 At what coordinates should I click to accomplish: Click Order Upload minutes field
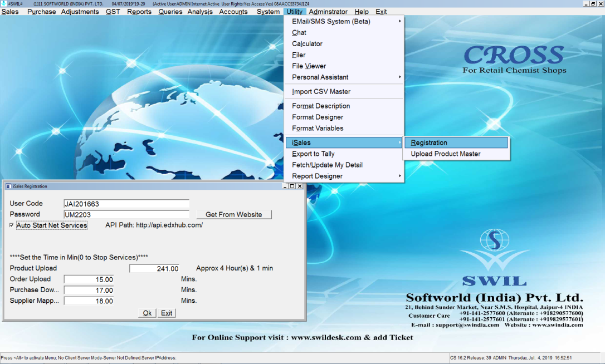89,279
